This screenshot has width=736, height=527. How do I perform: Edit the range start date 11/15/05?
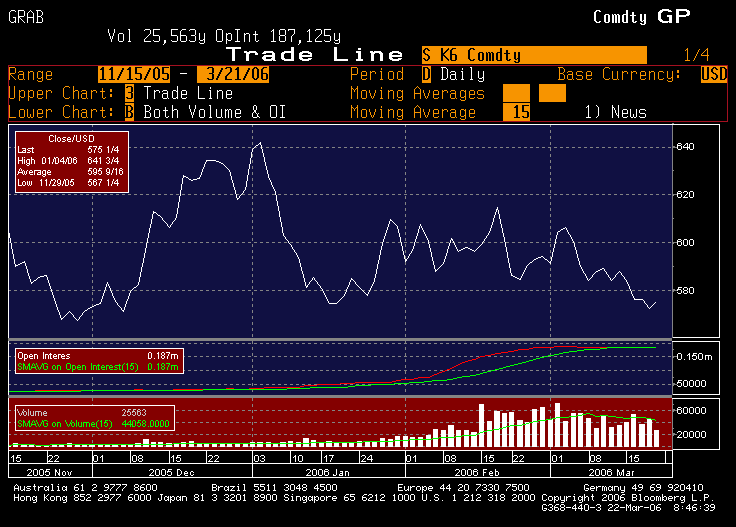point(133,74)
